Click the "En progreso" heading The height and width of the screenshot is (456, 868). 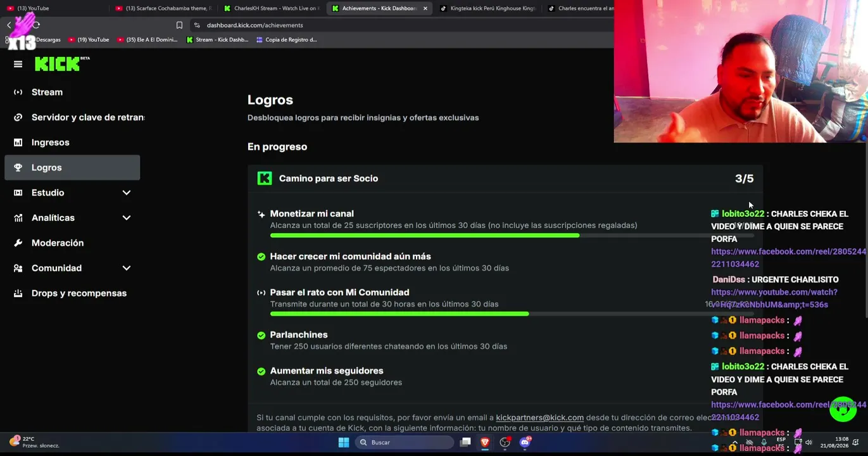pyautogui.click(x=277, y=147)
